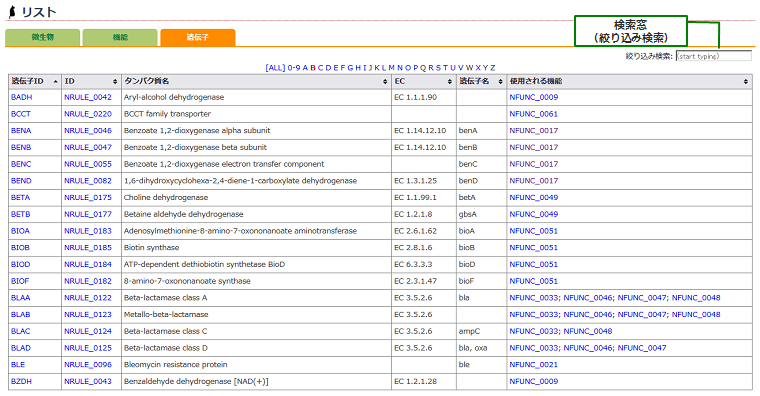This screenshot has height=396, width=760.
Task: Open NFUNC_0048 in BLAC row
Action: [588, 331]
